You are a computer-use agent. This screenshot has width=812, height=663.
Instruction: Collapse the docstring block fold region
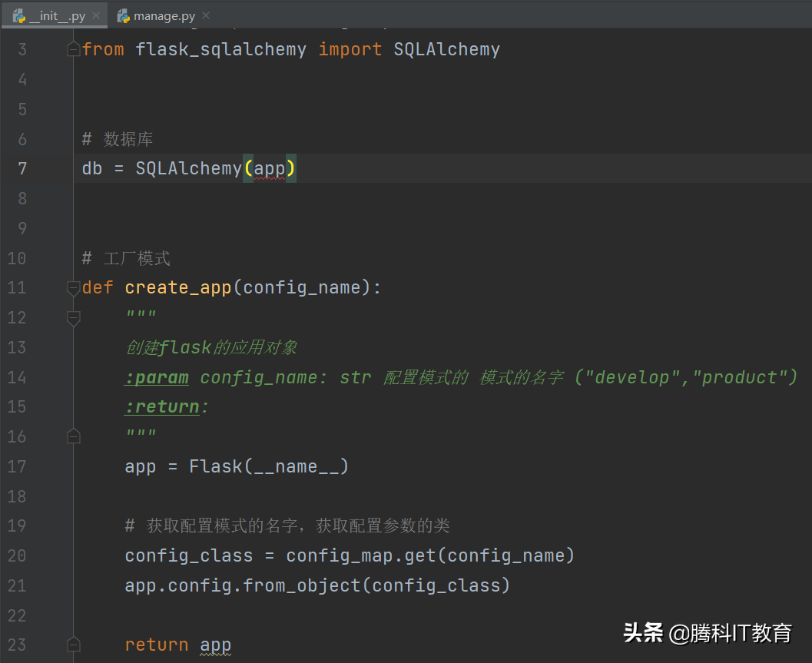point(73,317)
